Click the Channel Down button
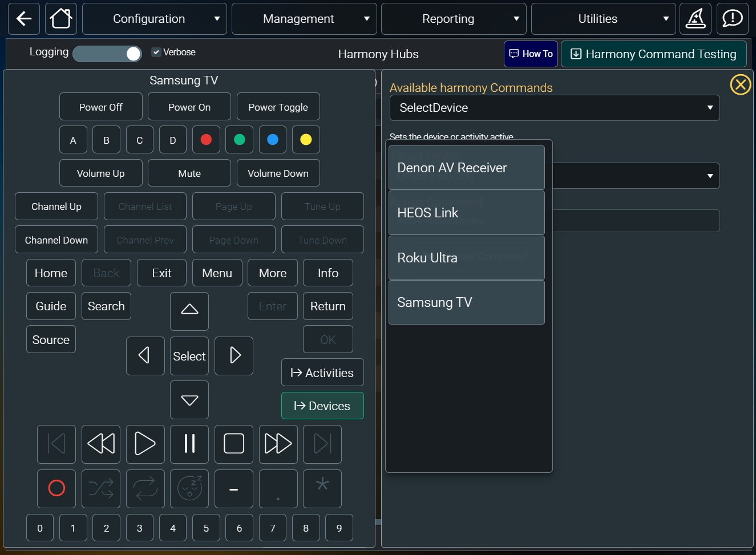Viewport: 756px width, 555px height. point(56,240)
